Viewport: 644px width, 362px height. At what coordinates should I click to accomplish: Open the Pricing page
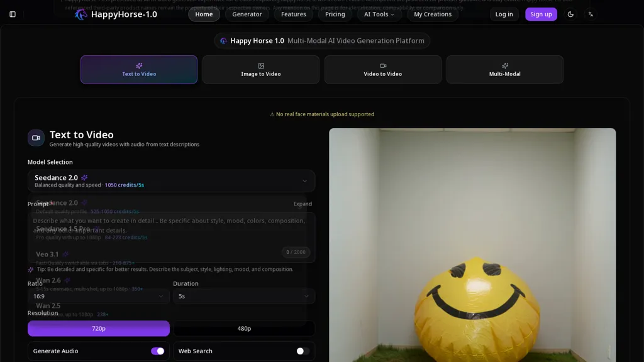click(x=335, y=14)
